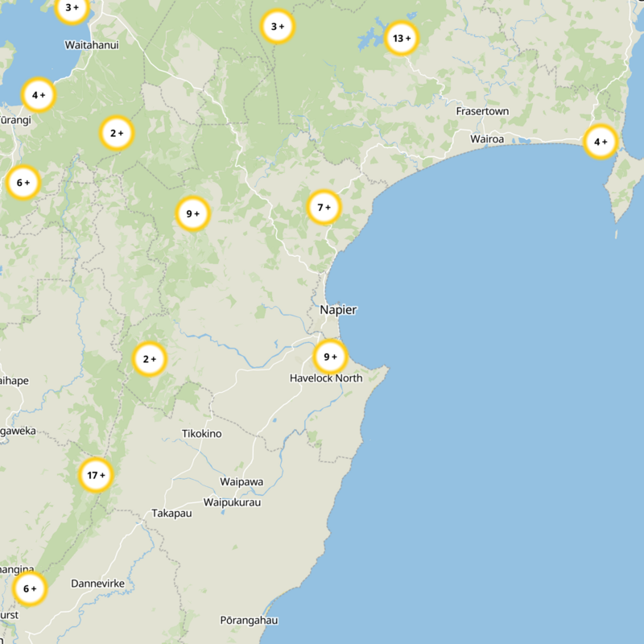The height and width of the screenshot is (644, 644).
Task: Click the Tikokino label
Action: 202,434
